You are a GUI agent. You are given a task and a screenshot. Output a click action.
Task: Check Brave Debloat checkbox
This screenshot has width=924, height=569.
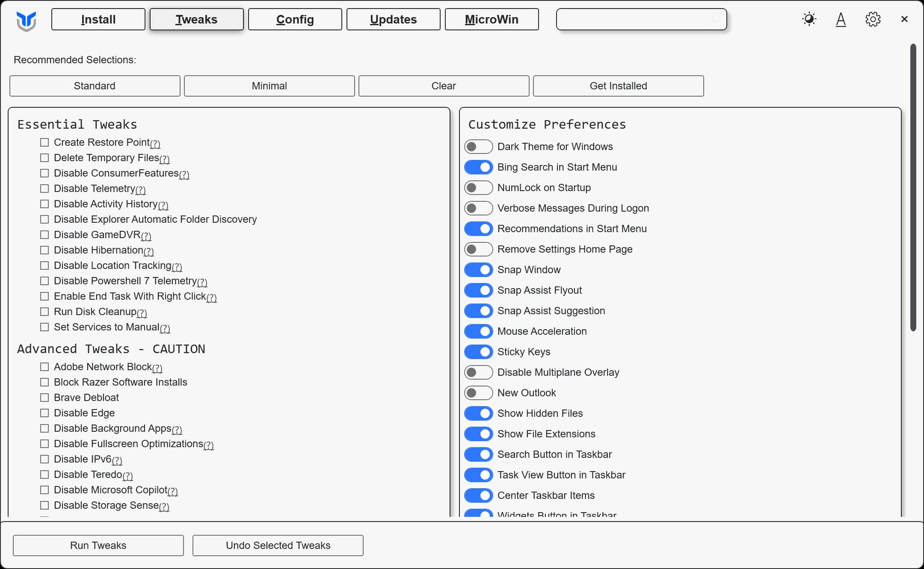pos(44,398)
